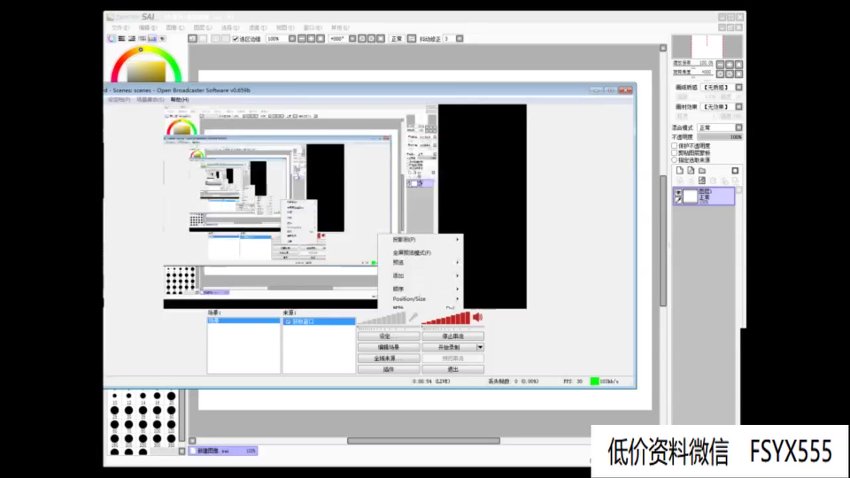Click the OBS 开始录制 button
Viewport: 850px width, 478px height.
point(449,347)
